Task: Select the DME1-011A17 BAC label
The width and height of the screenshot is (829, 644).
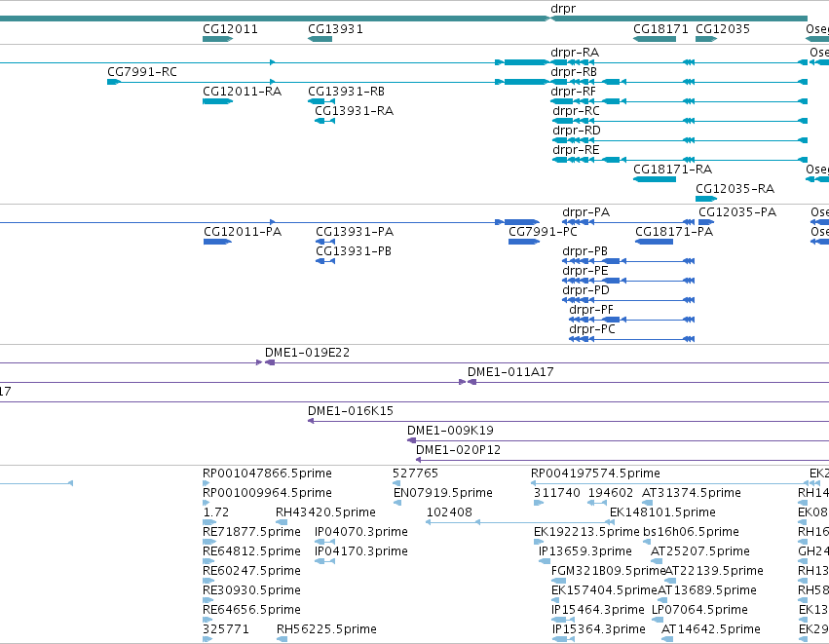Action: pos(510,372)
